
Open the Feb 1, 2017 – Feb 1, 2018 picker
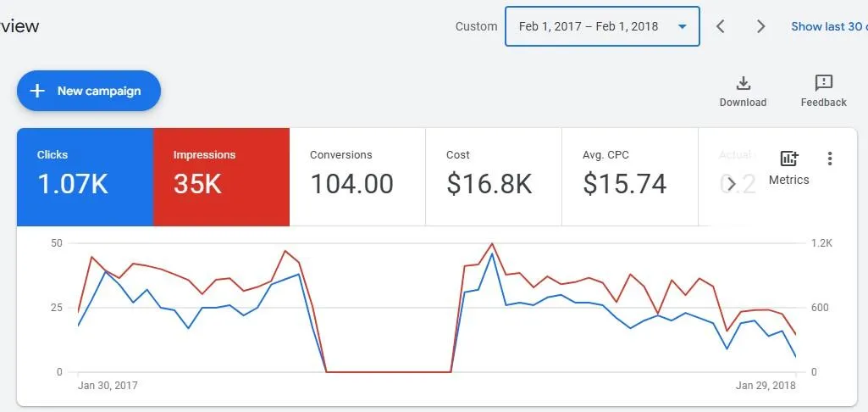[588, 26]
